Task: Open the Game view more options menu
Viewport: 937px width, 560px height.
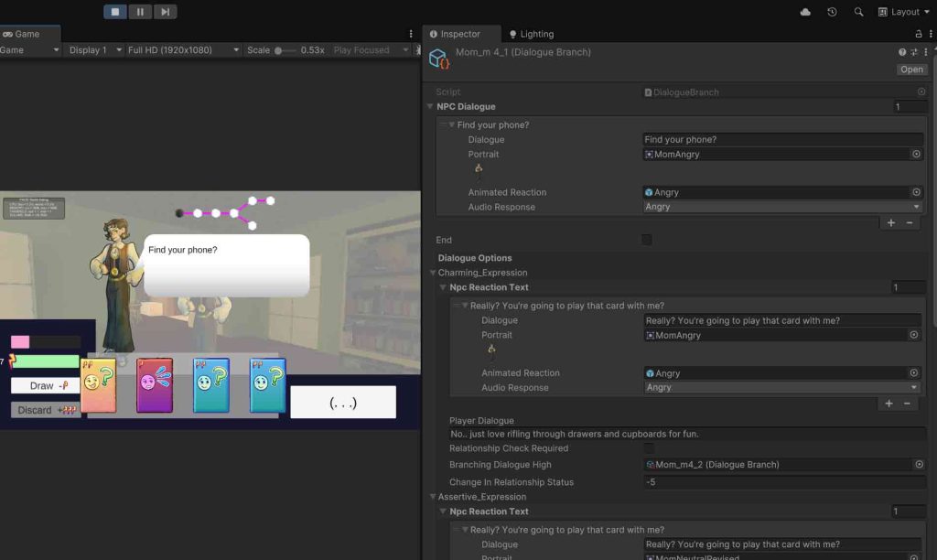Action: pyautogui.click(x=411, y=34)
